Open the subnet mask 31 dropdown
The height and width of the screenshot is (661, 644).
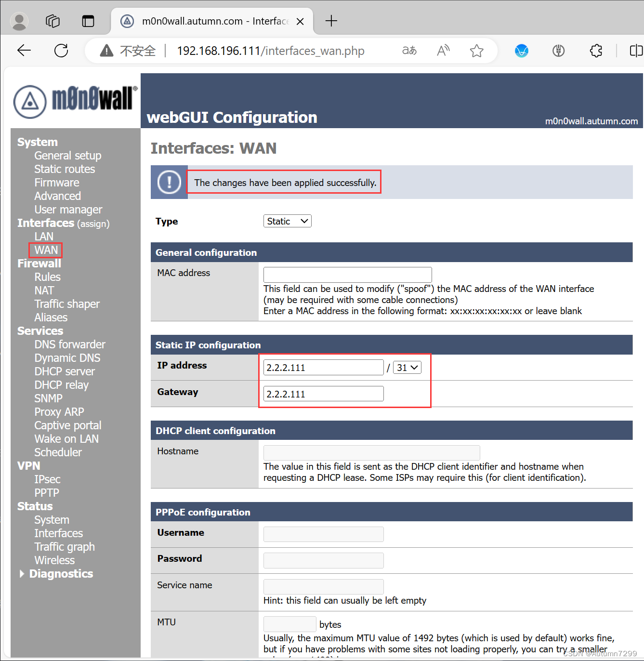click(407, 368)
